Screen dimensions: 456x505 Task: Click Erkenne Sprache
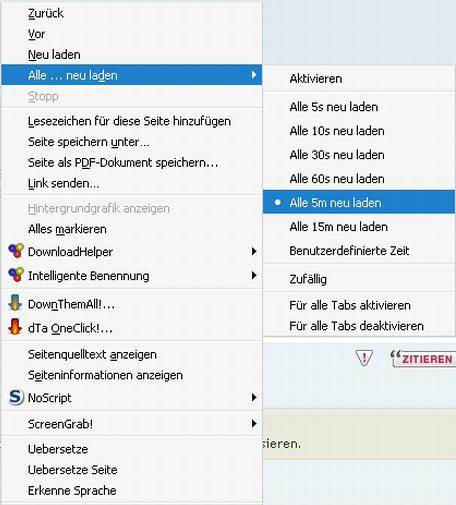coord(132,491)
